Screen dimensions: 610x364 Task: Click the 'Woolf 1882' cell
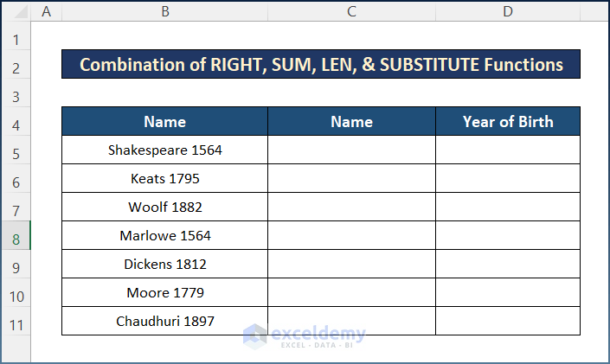[164, 207]
